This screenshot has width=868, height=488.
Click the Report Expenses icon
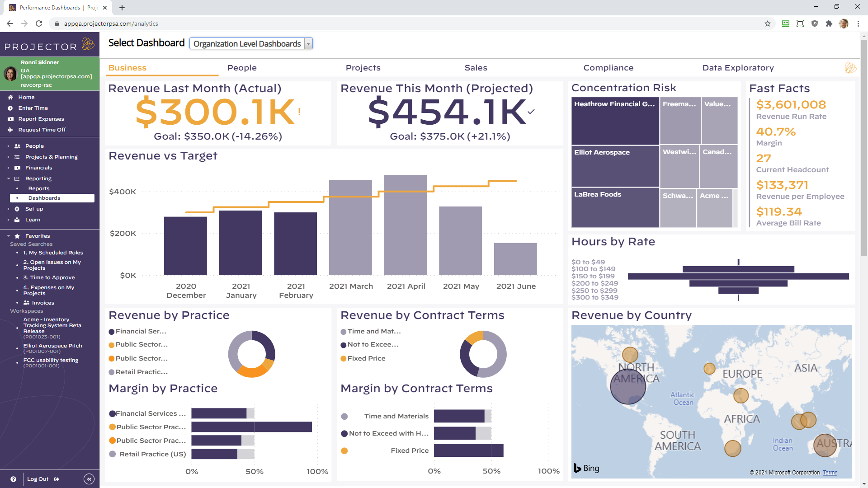(11, 119)
